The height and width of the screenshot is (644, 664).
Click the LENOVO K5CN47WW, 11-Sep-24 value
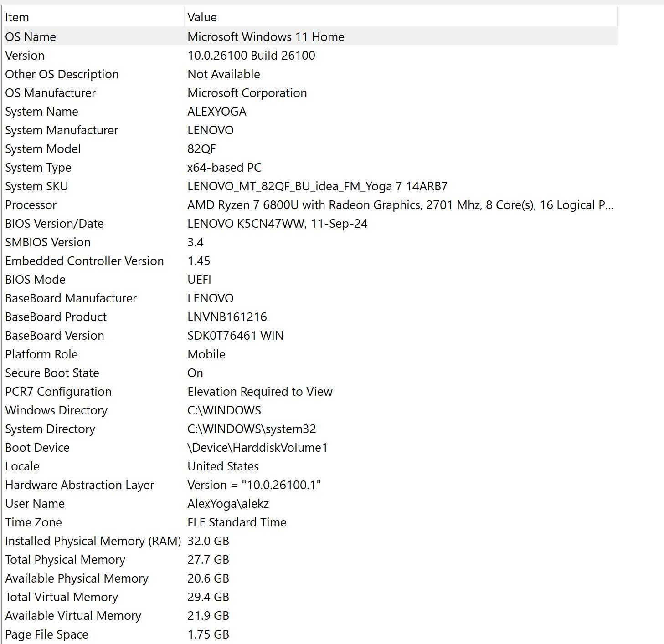(277, 223)
